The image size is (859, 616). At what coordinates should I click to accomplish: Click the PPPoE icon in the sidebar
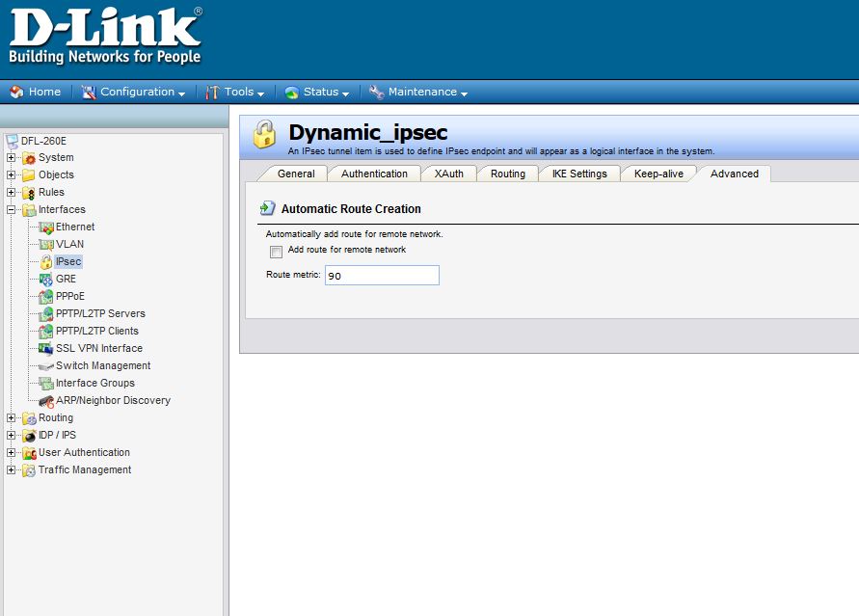pos(46,296)
